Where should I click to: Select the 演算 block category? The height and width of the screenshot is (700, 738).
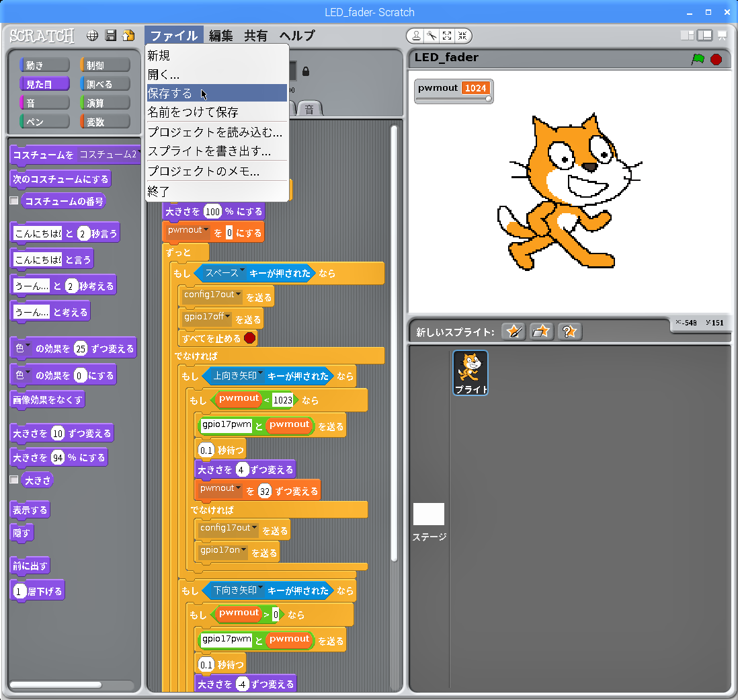coord(105,103)
